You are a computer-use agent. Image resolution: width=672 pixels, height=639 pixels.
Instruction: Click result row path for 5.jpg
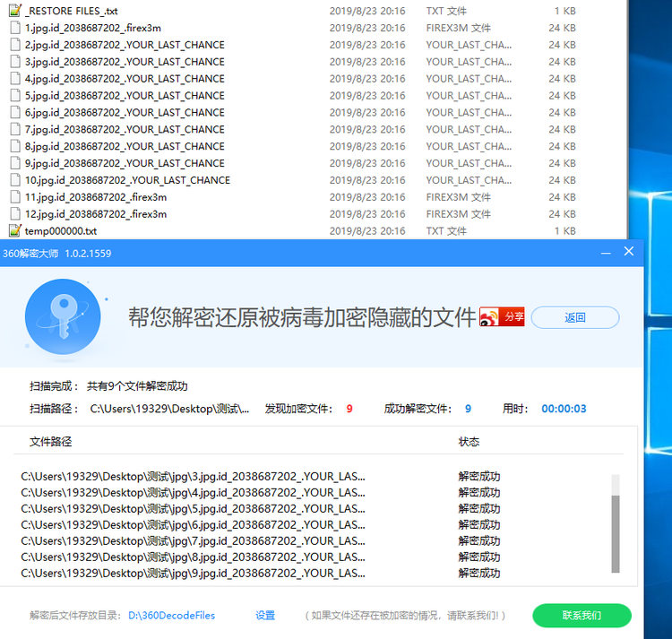pyautogui.click(x=193, y=509)
